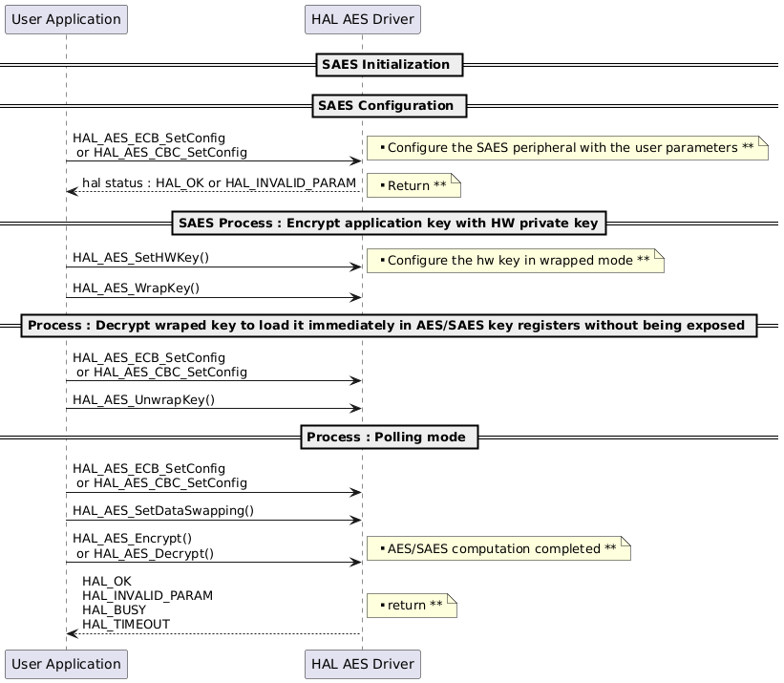
Task: Click the HAL AES Driver box at the bottom
Action: [362, 664]
